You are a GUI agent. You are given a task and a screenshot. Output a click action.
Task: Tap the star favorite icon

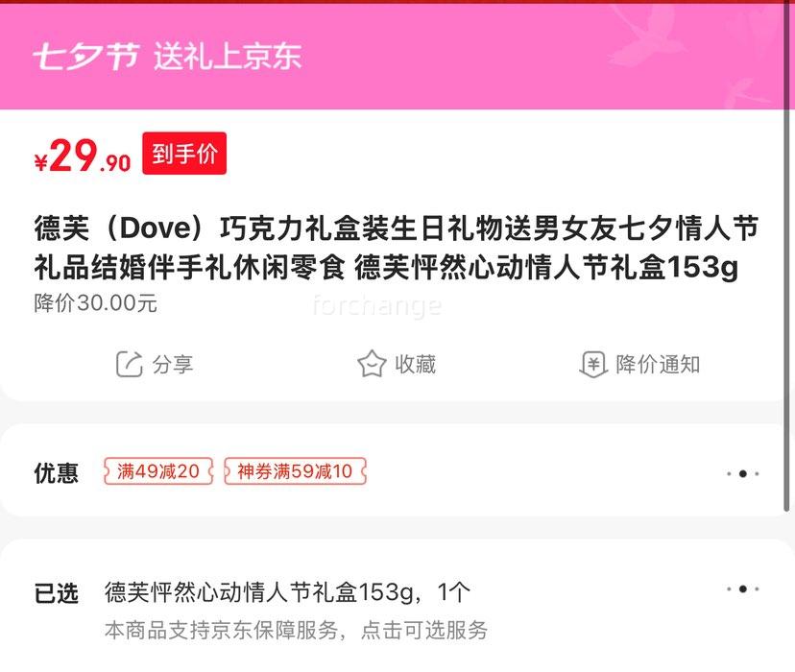372,364
